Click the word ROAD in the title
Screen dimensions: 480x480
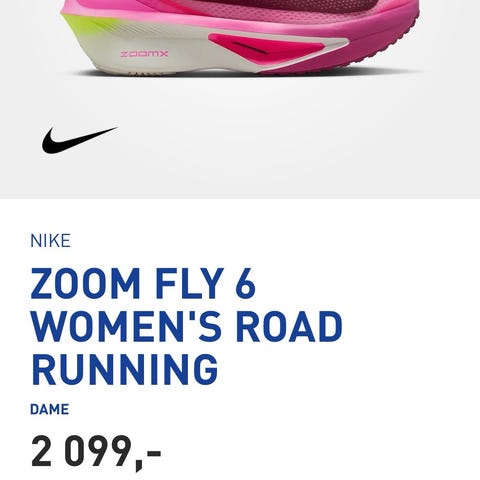(x=289, y=326)
